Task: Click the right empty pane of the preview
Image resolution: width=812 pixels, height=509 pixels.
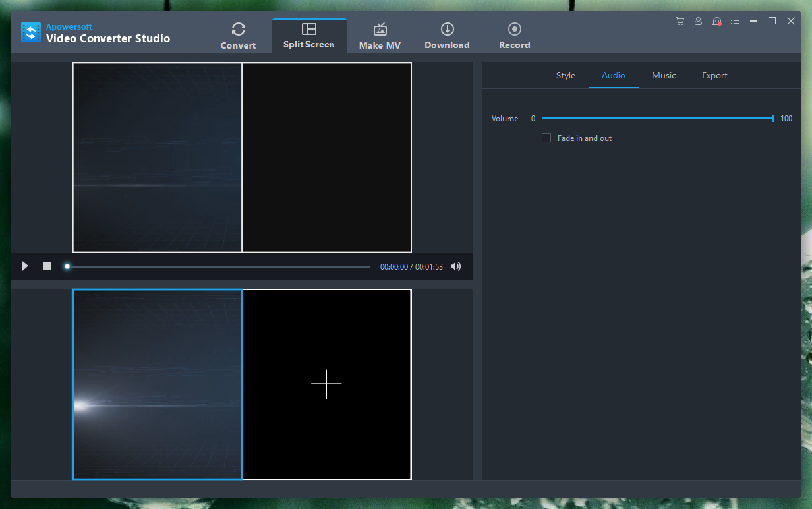Action: pyautogui.click(x=327, y=158)
